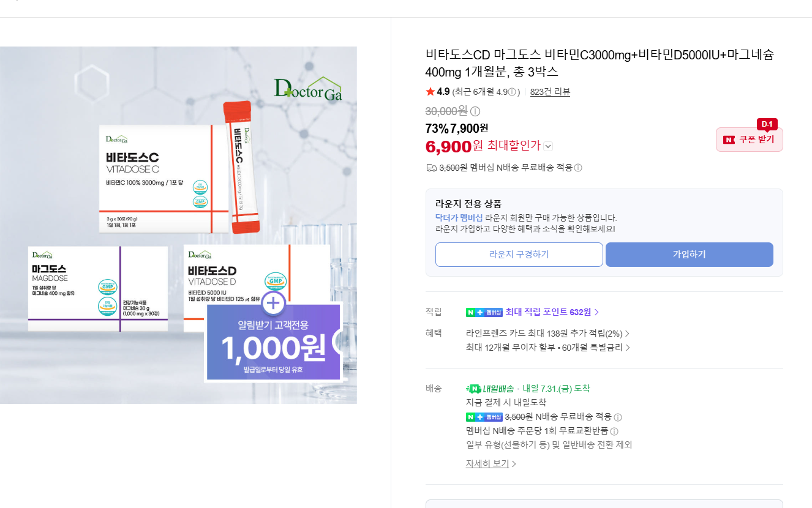Expand 라인프렌즈 카드 추가 적립 benefit

click(547, 334)
